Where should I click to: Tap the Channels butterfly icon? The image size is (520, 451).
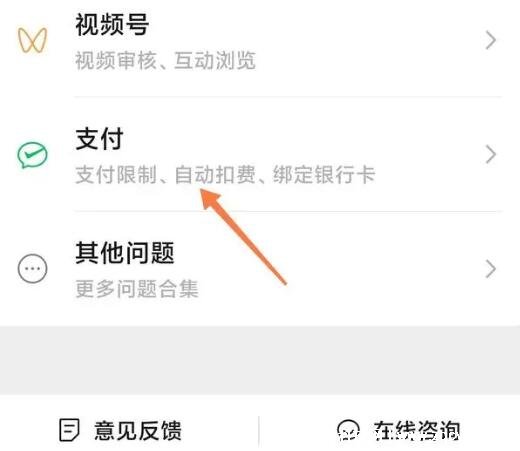point(32,40)
